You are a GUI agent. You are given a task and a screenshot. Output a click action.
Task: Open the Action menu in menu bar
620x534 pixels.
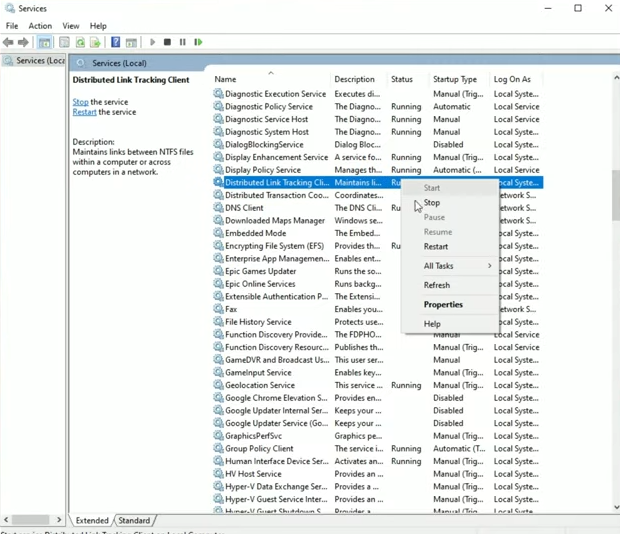click(40, 26)
